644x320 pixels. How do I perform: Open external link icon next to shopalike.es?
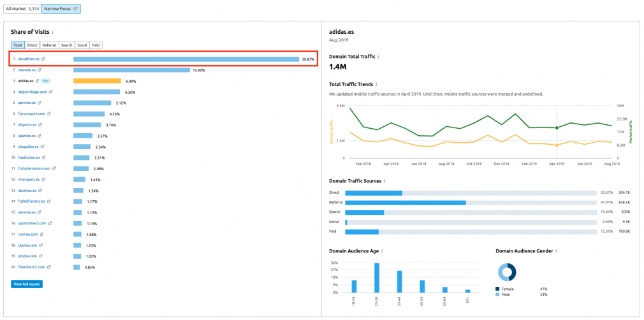pos(42,147)
